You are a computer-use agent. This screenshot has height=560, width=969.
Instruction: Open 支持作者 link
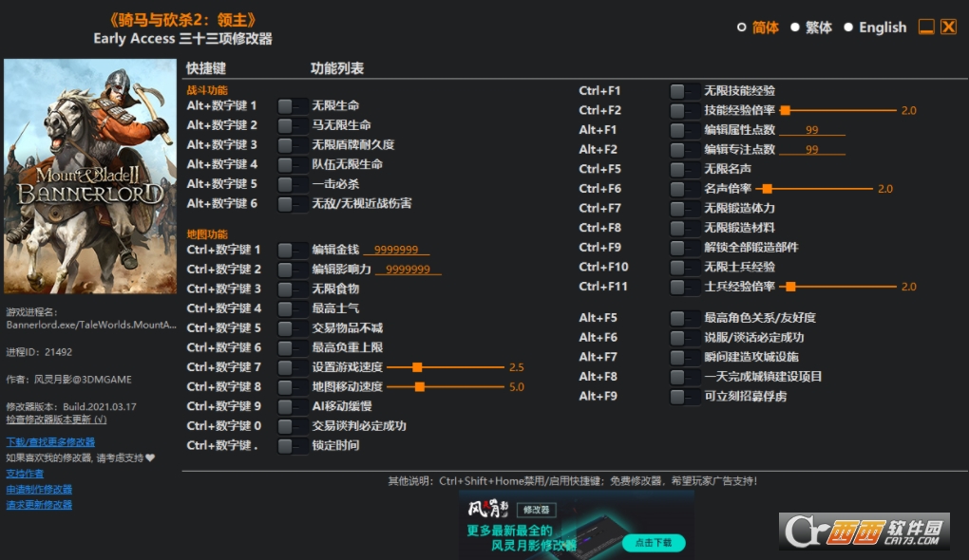coord(25,474)
